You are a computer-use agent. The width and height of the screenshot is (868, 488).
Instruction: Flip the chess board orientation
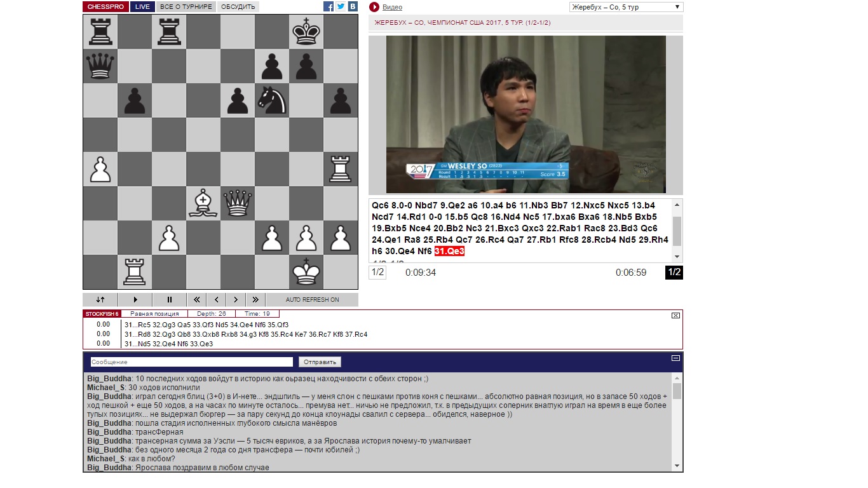(x=100, y=300)
